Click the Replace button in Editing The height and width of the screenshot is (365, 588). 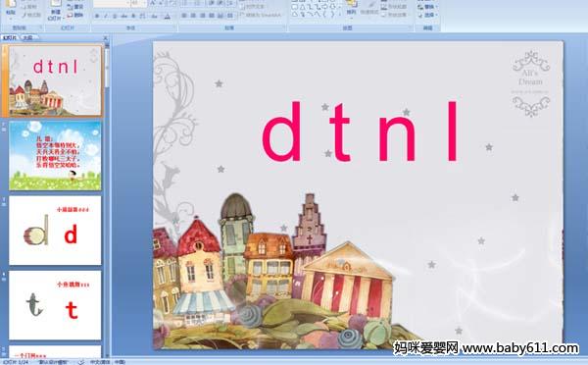pyautogui.click(x=428, y=7)
